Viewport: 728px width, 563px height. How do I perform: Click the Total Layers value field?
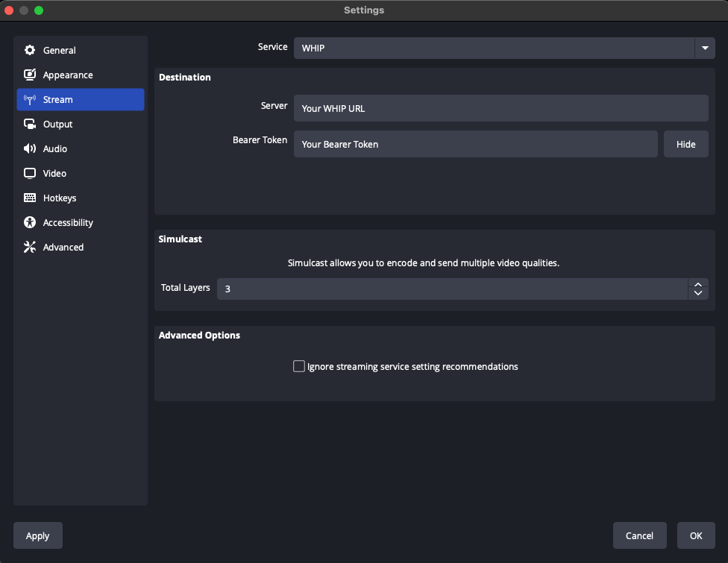[452, 289]
